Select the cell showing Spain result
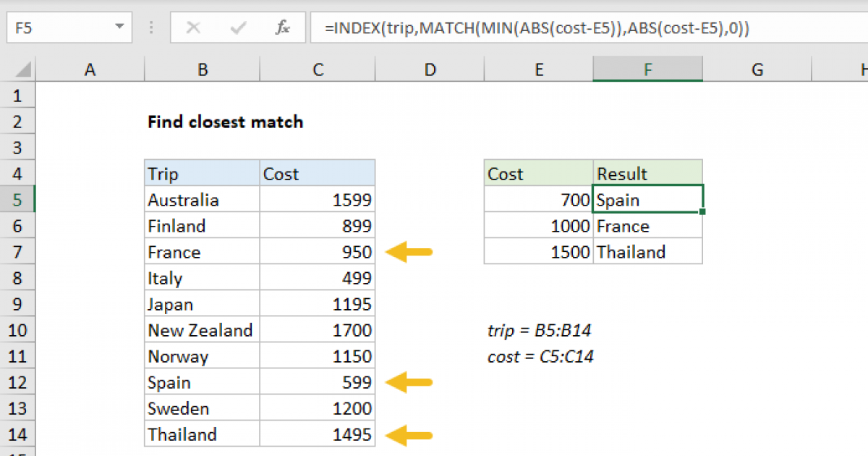The image size is (868, 456). [x=647, y=199]
